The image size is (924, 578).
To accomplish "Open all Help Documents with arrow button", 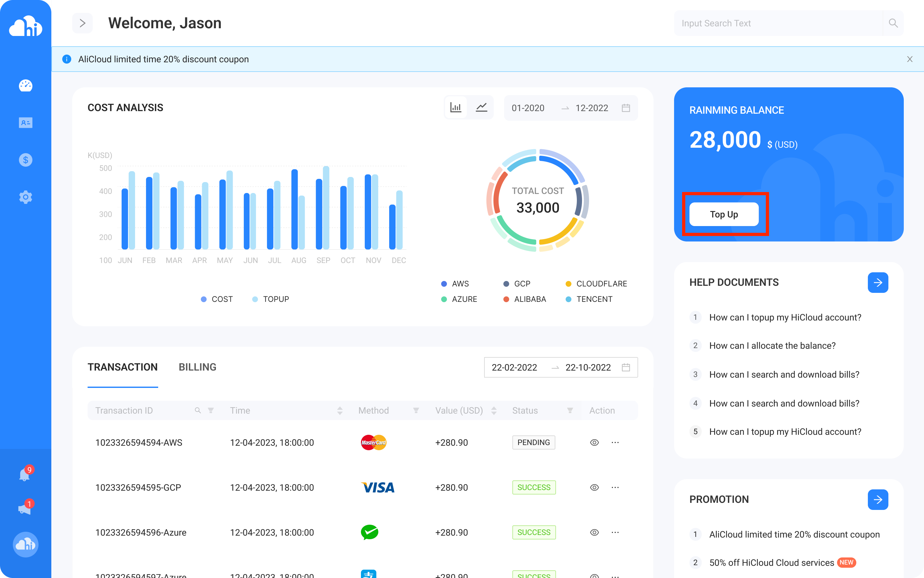I will 878,283.
